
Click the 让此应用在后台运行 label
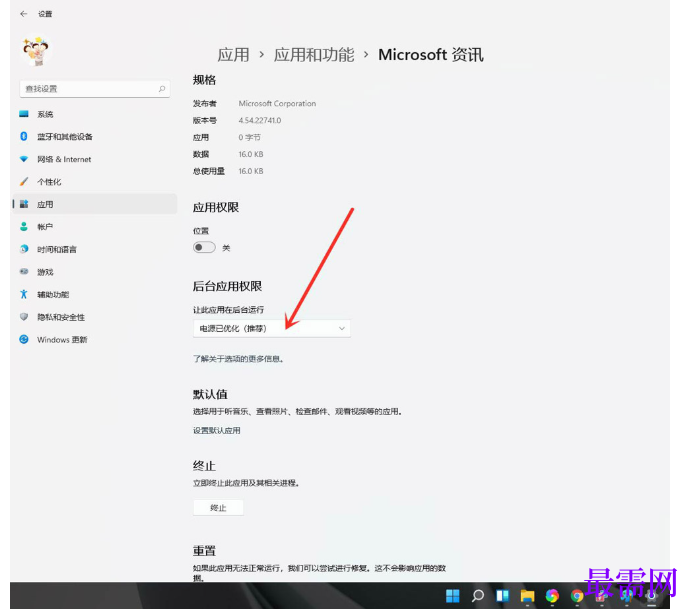tap(228, 309)
